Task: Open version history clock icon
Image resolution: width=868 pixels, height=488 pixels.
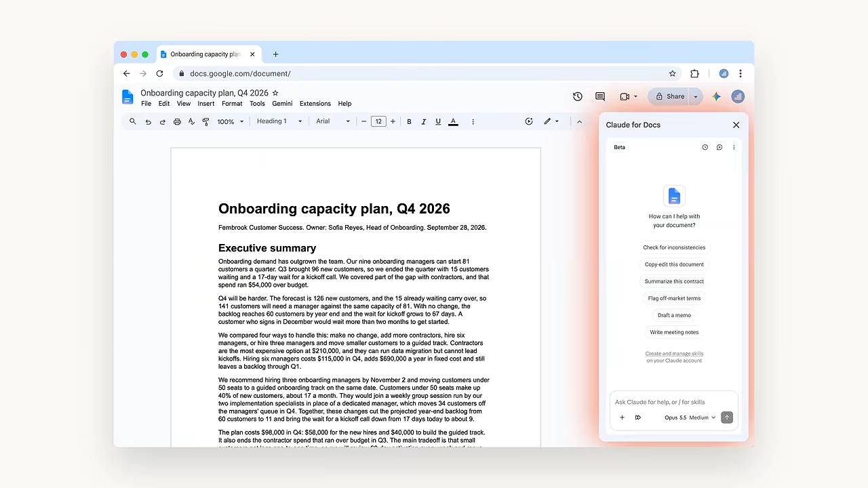Action: click(578, 96)
